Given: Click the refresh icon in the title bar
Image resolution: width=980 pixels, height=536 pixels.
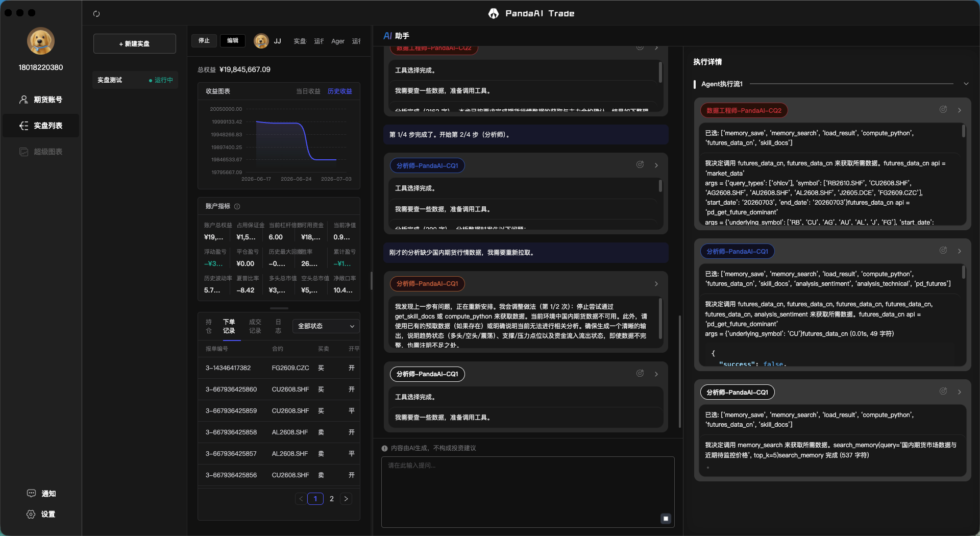Looking at the screenshot, I should coord(96,14).
